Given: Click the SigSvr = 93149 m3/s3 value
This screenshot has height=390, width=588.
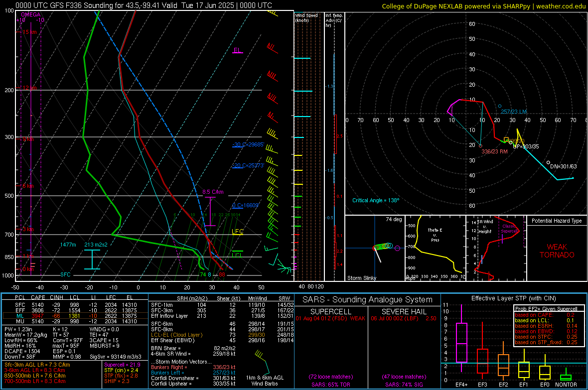Looking at the screenshot, I should pyautogui.click(x=116, y=357).
